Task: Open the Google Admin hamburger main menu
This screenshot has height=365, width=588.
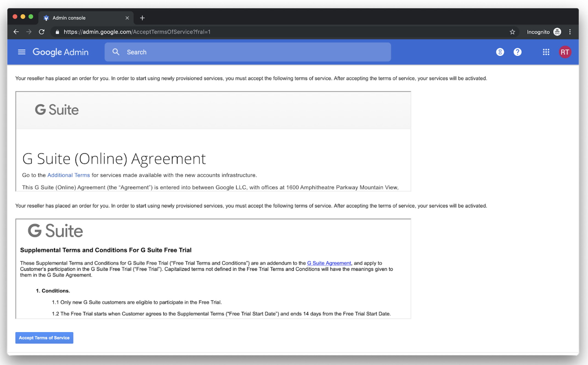Action: tap(21, 52)
